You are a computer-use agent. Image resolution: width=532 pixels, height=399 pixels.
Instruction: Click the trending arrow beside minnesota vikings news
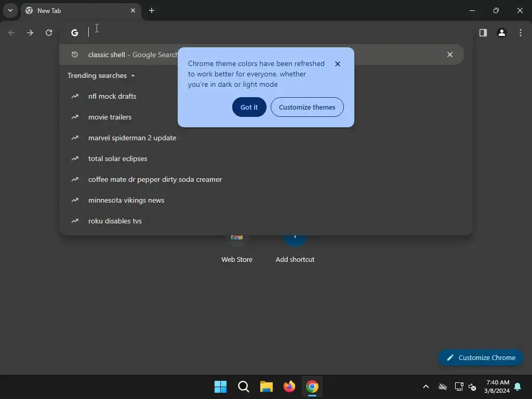(75, 200)
